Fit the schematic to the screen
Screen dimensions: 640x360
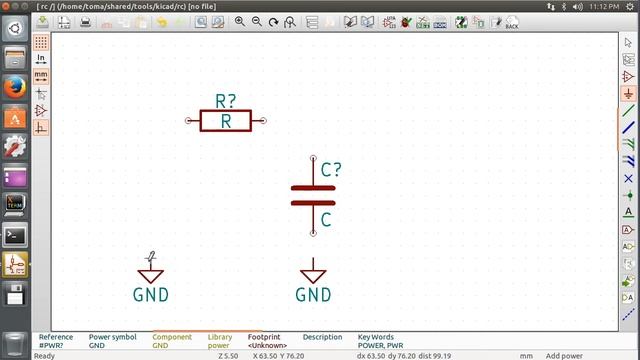(x=290, y=22)
